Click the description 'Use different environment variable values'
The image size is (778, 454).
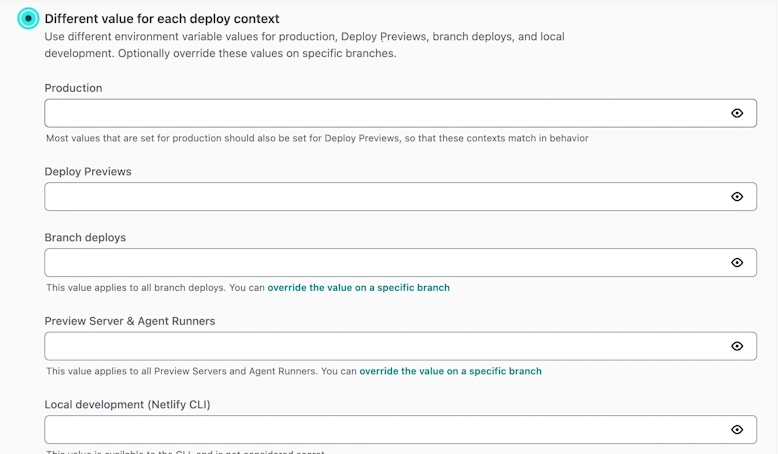tap(304, 45)
